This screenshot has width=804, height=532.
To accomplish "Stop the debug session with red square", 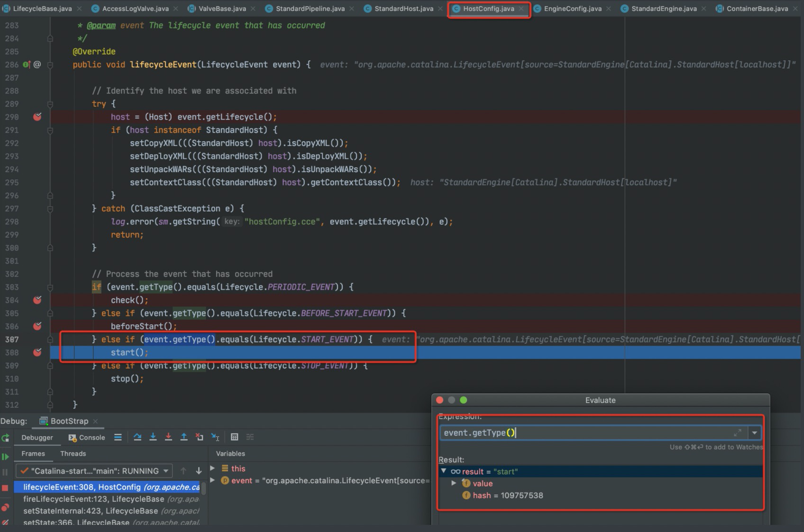I will [5, 488].
